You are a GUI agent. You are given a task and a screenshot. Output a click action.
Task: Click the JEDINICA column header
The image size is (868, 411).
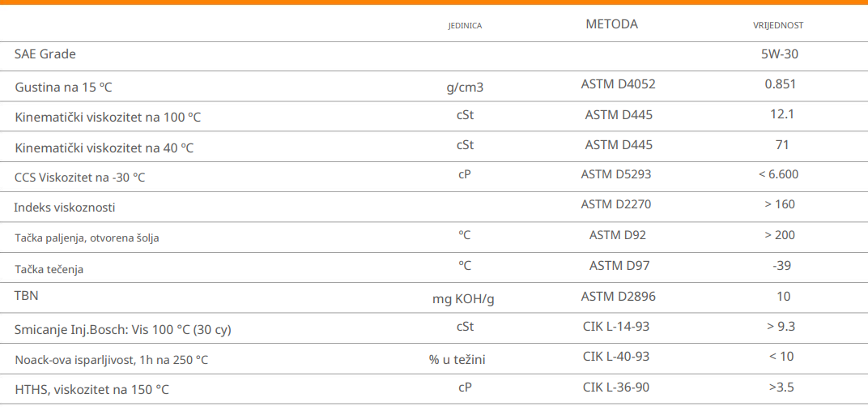tap(465, 26)
